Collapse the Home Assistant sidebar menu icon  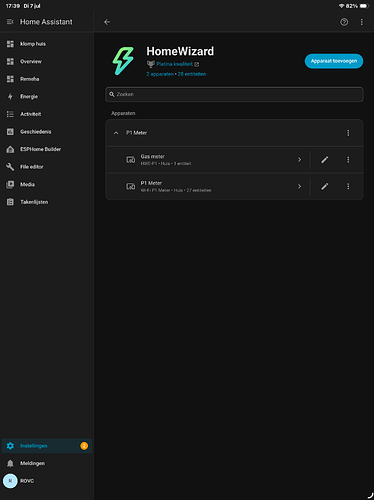tap(10, 22)
